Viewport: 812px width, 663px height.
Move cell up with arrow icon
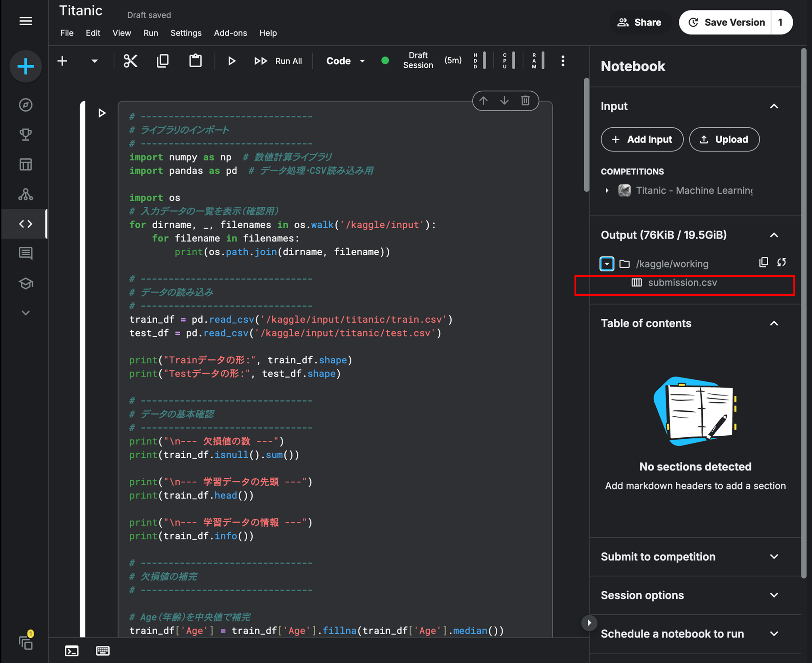[x=483, y=100]
